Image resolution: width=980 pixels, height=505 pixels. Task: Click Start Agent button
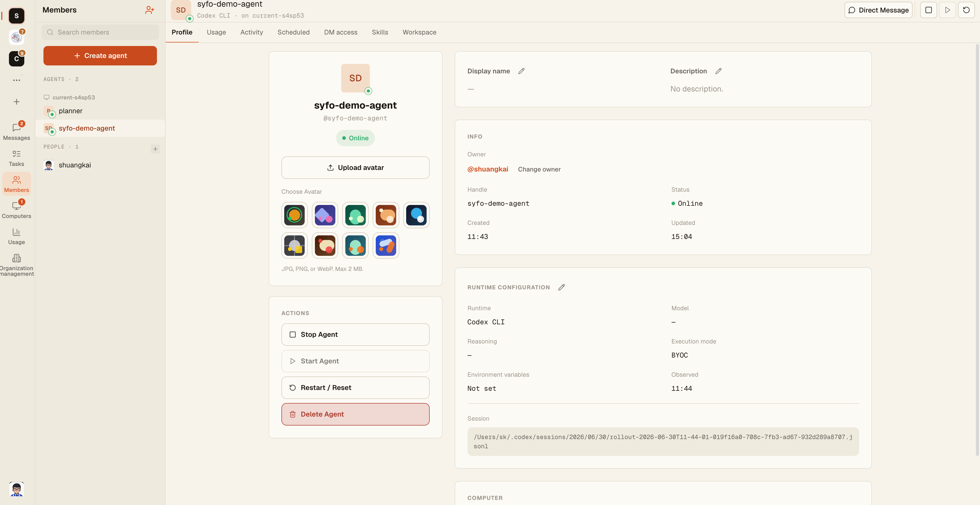(x=355, y=361)
